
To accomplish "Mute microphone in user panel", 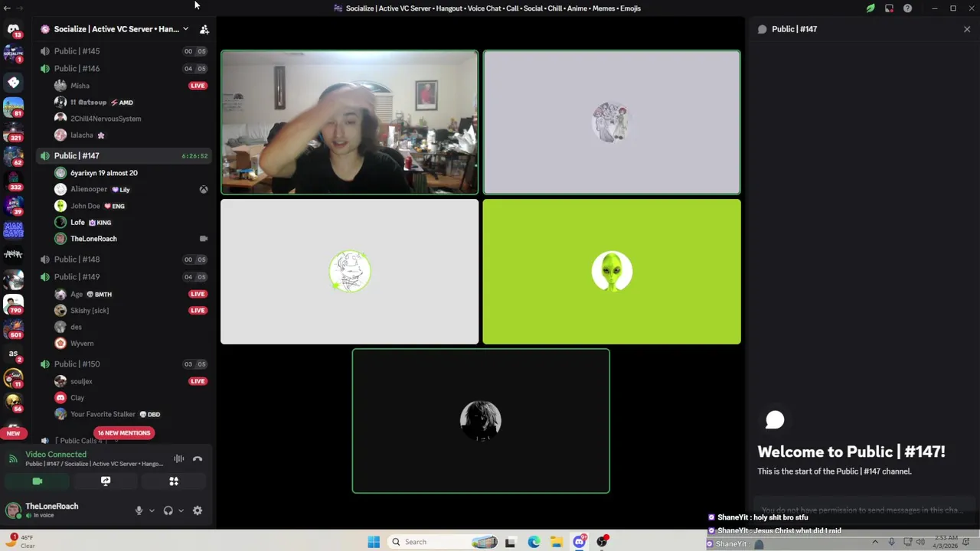I will 139,510.
